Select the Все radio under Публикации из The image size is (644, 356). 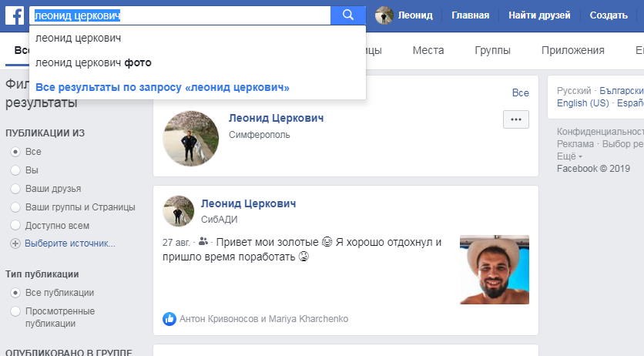[x=15, y=152]
